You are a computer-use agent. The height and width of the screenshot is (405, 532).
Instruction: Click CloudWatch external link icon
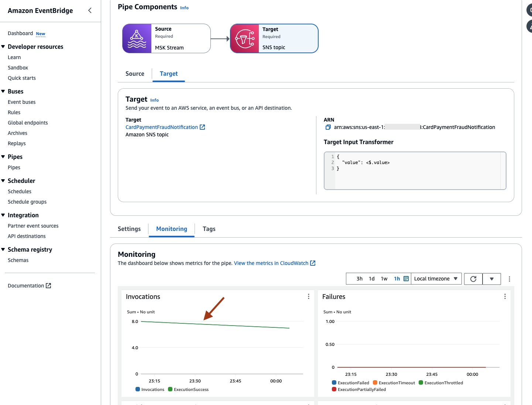coord(313,263)
